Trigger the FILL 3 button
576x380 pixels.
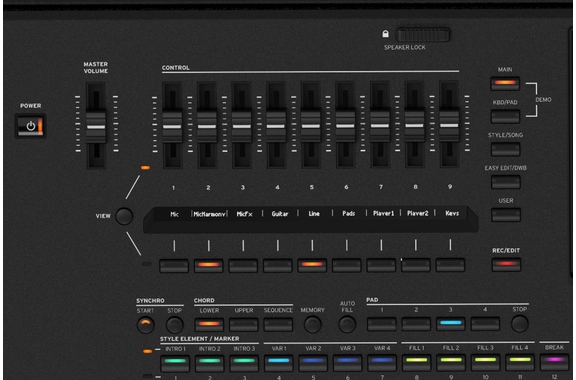[x=486, y=362]
